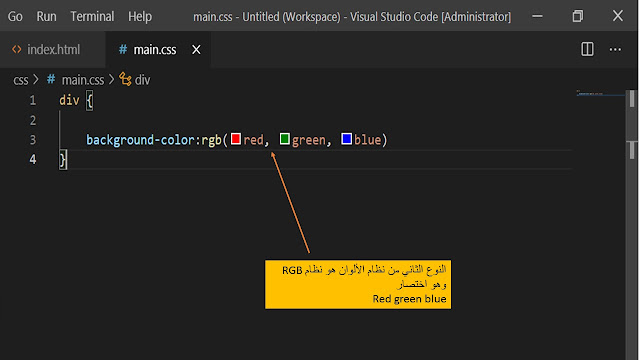The image size is (640, 360).
Task: Close the main.css tab
Action: (x=196, y=50)
